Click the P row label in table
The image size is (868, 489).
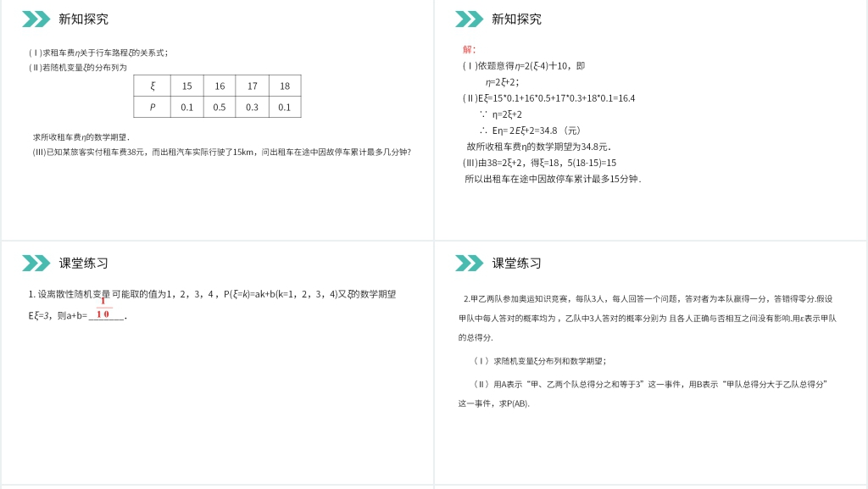click(153, 108)
